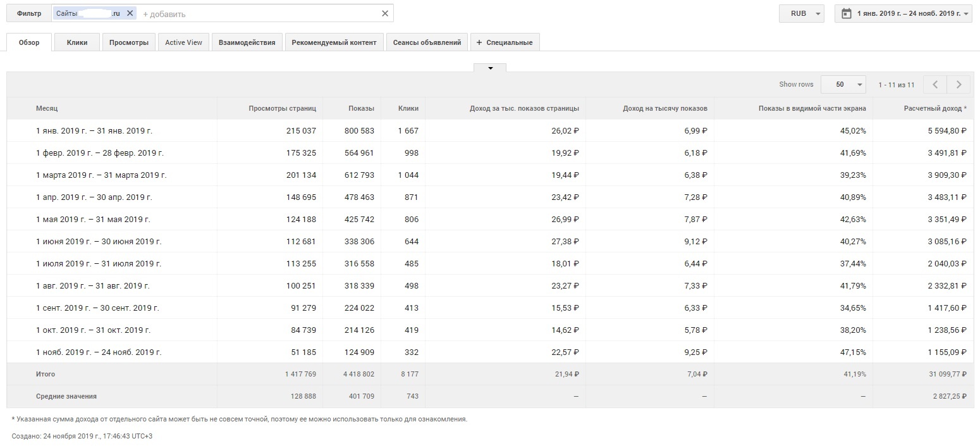The height and width of the screenshot is (448, 980).
Task: Open the RUB currency dropdown
Action: click(801, 13)
